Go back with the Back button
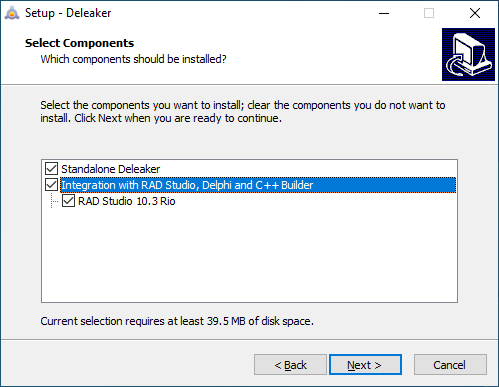This screenshot has width=499, height=387. [x=290, y=365]
